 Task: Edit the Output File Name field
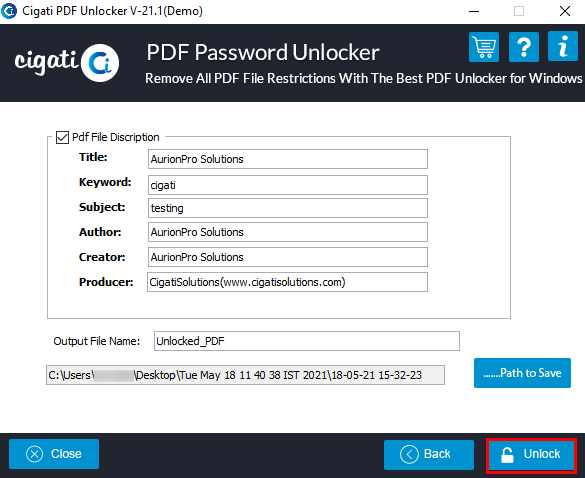(x=307, y=341)
